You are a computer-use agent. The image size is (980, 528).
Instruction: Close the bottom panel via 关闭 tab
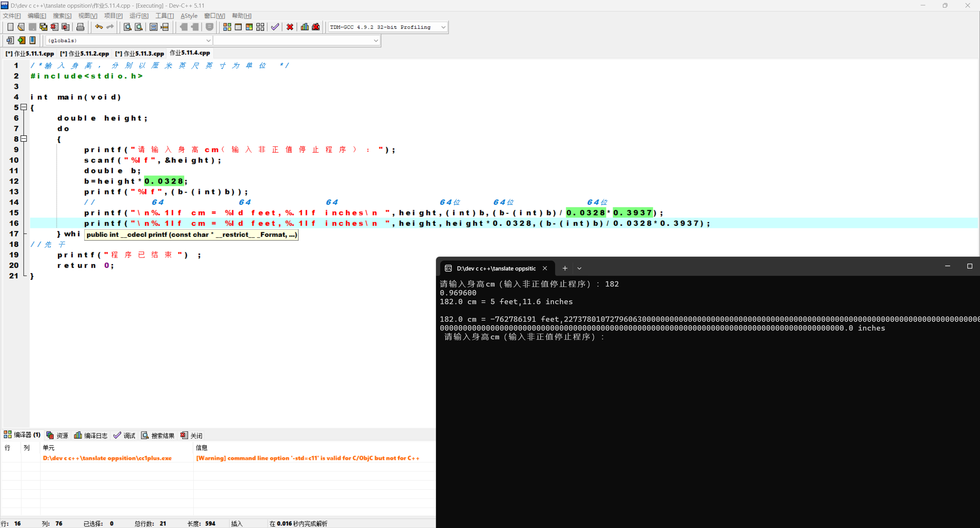click(191, 435)
